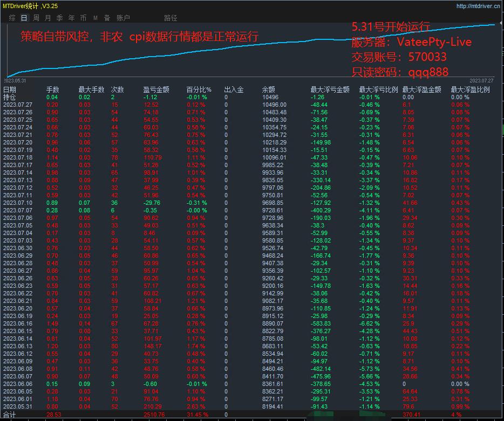
Task: Click the 合计 totals row
Action: click(10, 415)
